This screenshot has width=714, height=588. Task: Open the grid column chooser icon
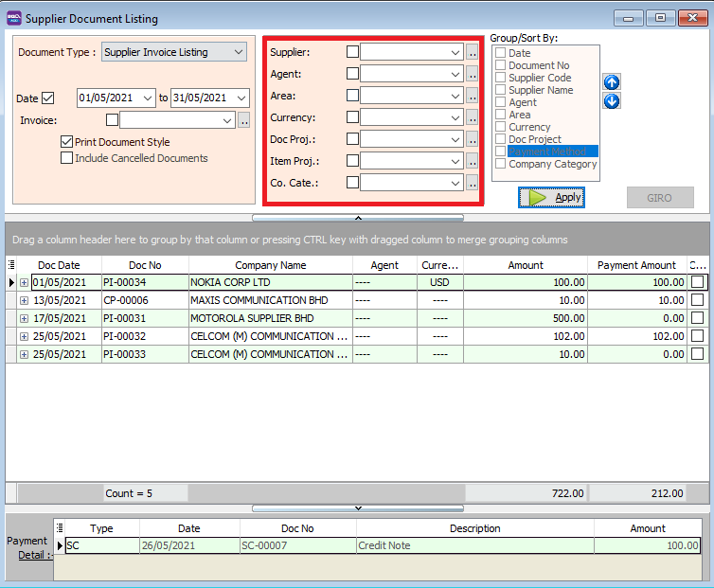pos(11,265)
